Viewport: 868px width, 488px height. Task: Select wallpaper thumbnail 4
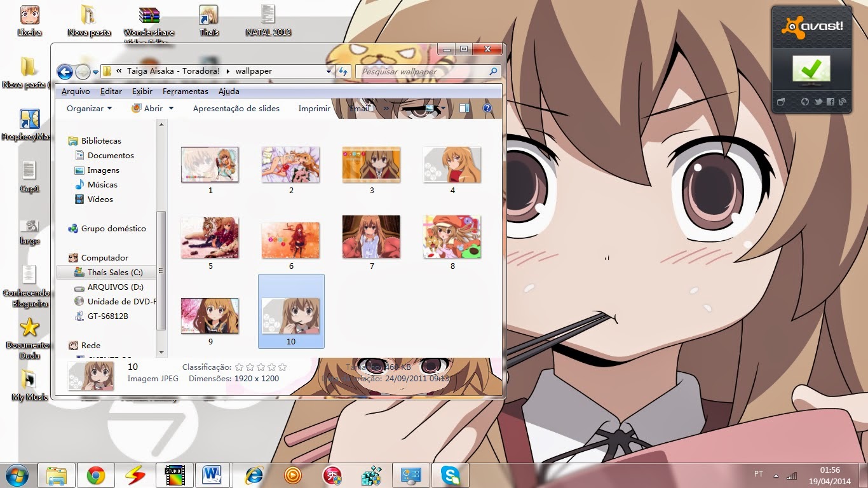pyautogui.click(x=452, y=165)
